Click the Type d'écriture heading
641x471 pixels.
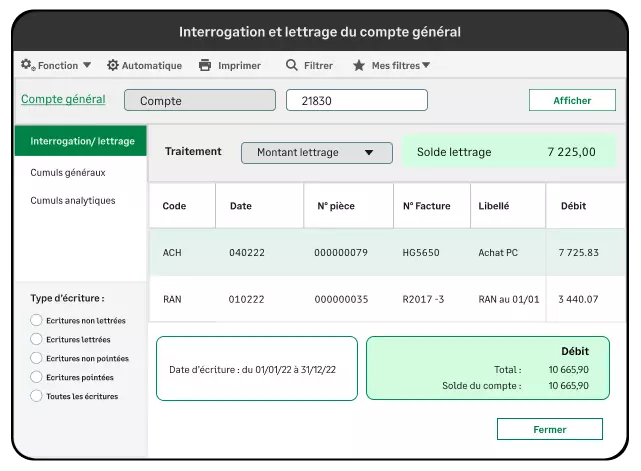pyautogui.click(x=67, y=298)
